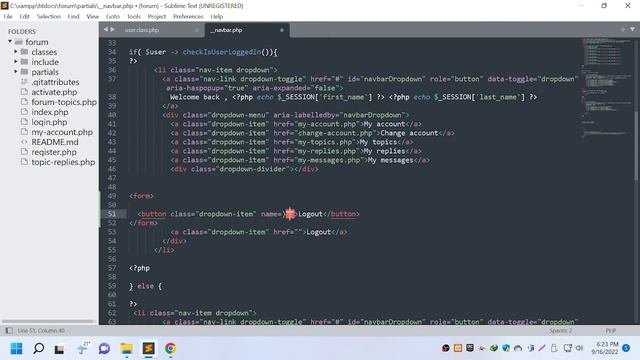Open the Help menu
Screen dimensions: 640x360
click(217, 16)
